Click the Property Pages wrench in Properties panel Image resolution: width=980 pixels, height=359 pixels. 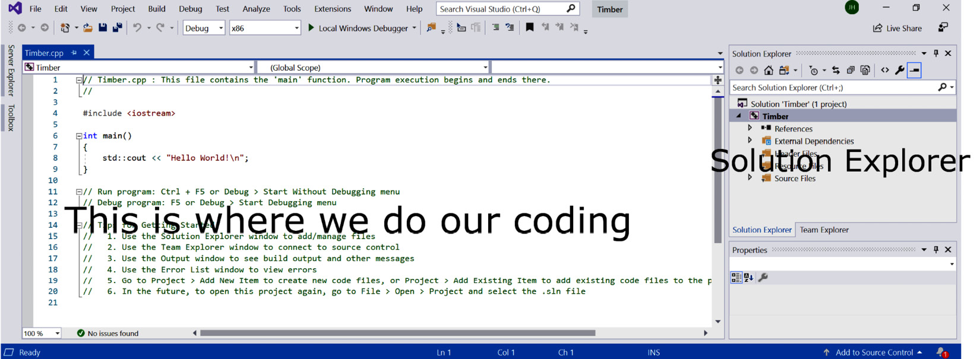(763, 277)
